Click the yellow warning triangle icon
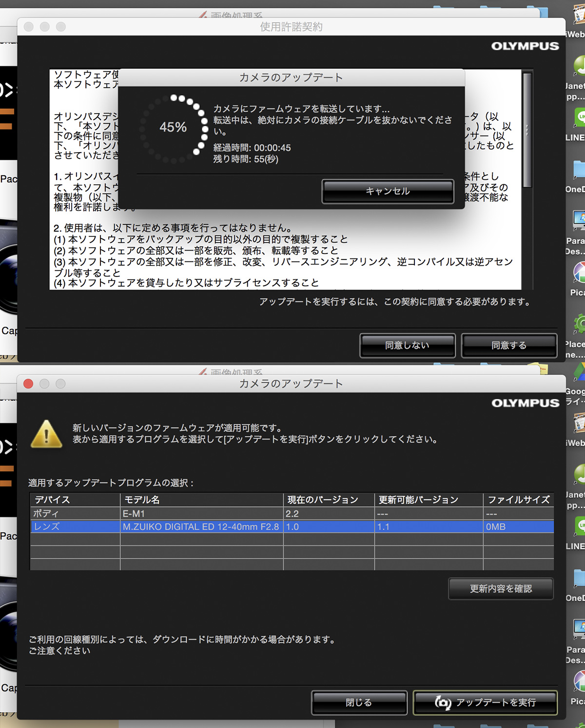Image resolution: width=585 pixels, height=728 pixels. 46,434
